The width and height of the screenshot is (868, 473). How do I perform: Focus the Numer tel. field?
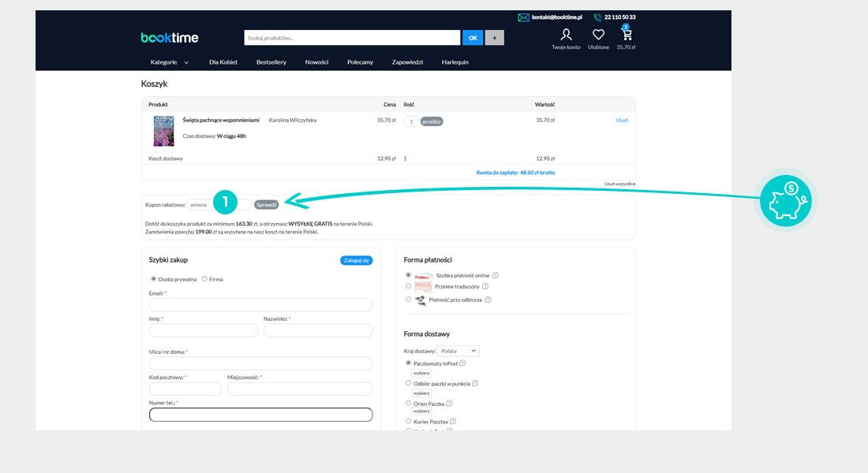260,415
